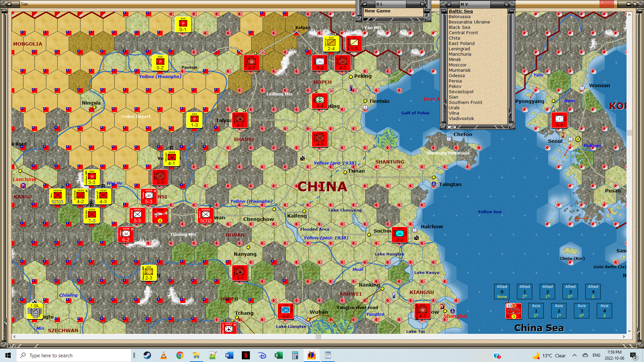
Task: Roll up the M V panel arrow
Action: [x=448, y=4]
